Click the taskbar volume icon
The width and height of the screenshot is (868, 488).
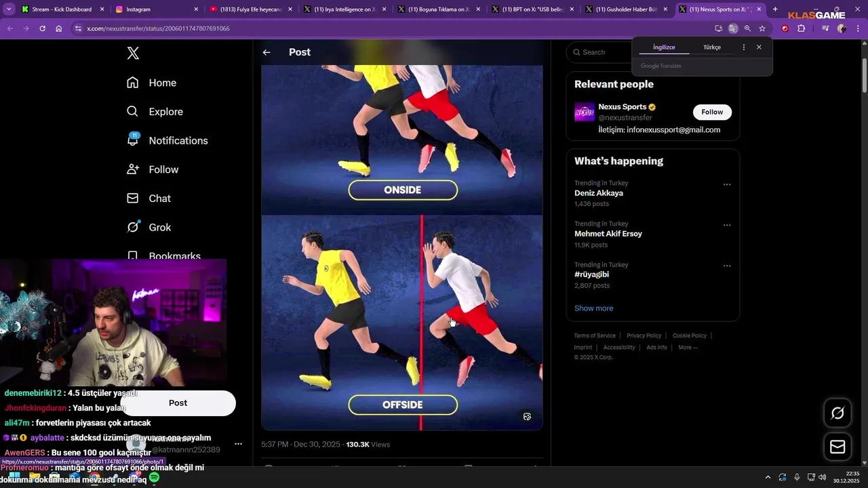822,477
